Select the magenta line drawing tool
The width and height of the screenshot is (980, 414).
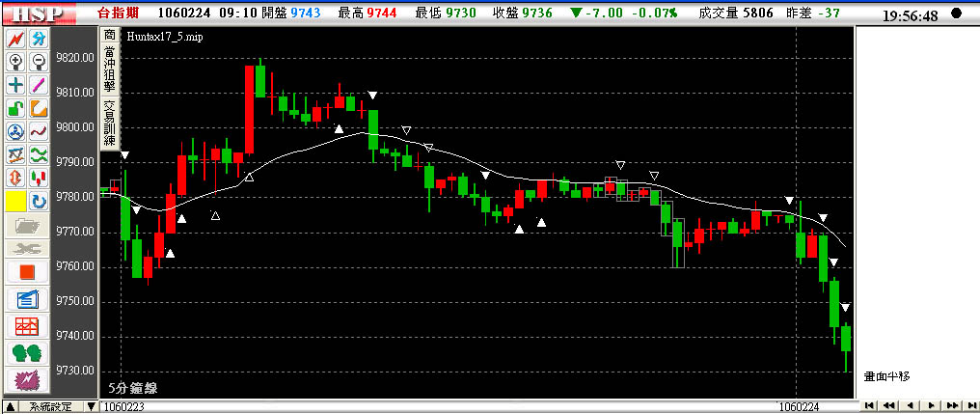click(x=39, y=85)
